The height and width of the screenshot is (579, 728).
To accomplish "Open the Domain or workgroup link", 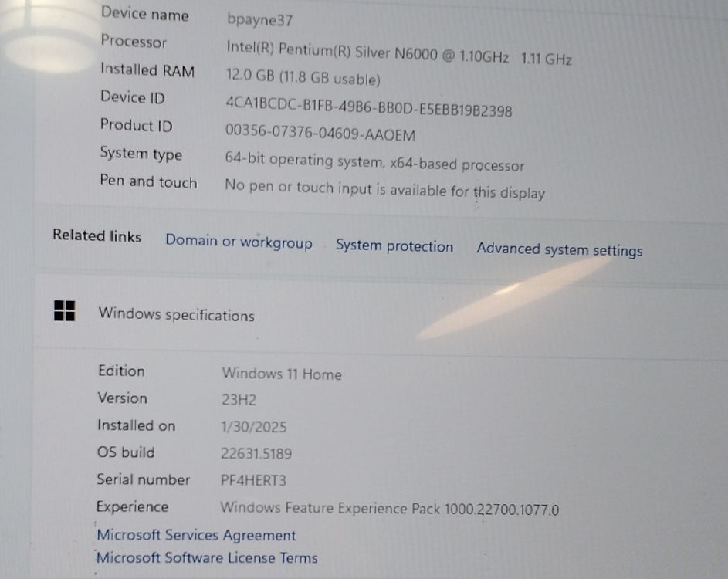I will (x=239, y=242).
